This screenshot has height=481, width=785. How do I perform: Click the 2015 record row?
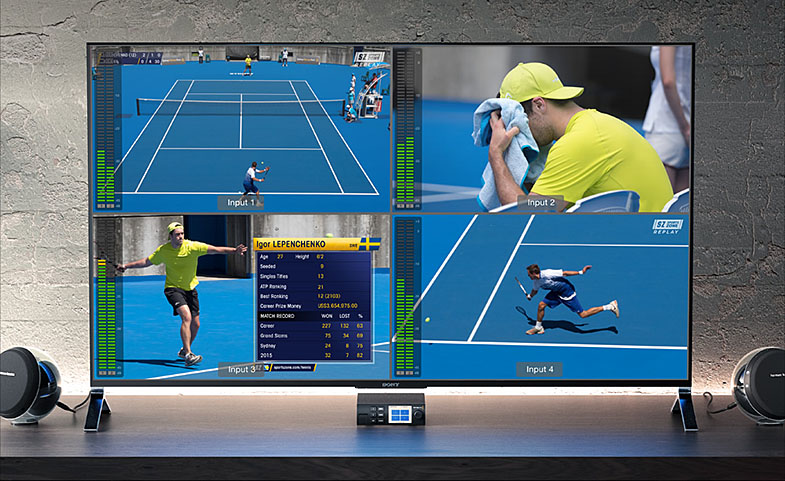(x=314, y=355)
